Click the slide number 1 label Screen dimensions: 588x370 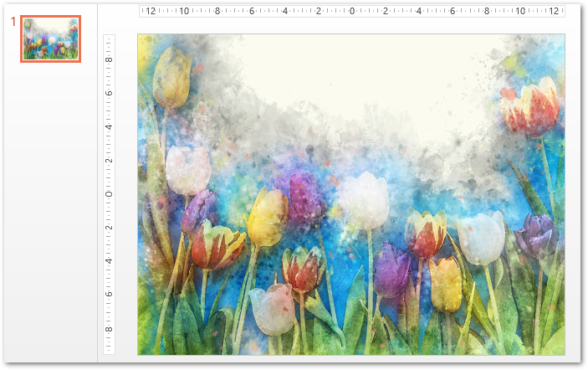(x=13, y=21)
